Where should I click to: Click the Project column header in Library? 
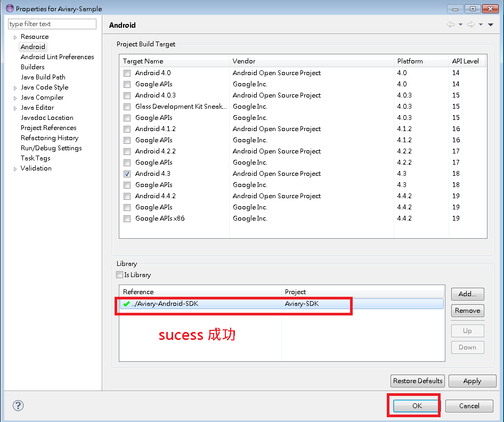(363, 292)
